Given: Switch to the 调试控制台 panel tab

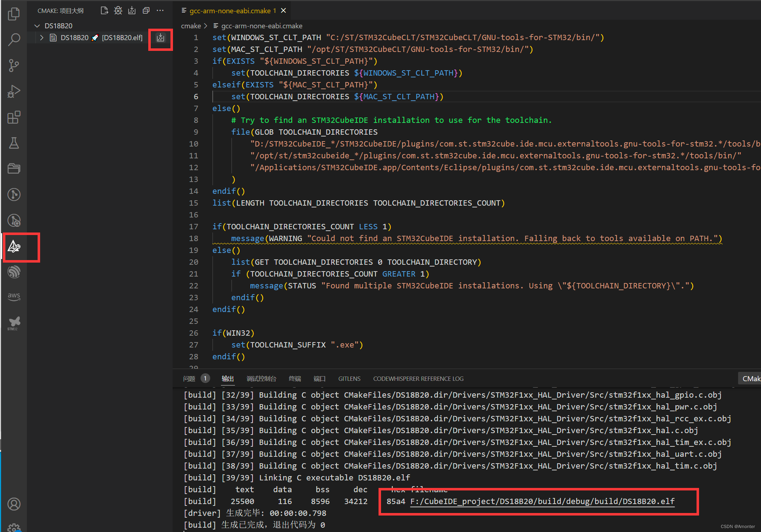Looking at the screenshot, I should coord(261,379).
